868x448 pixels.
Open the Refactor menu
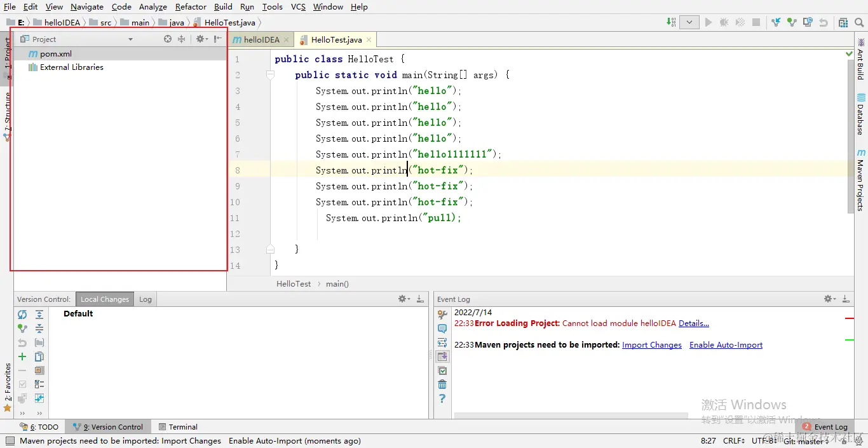tap(191, 6)
